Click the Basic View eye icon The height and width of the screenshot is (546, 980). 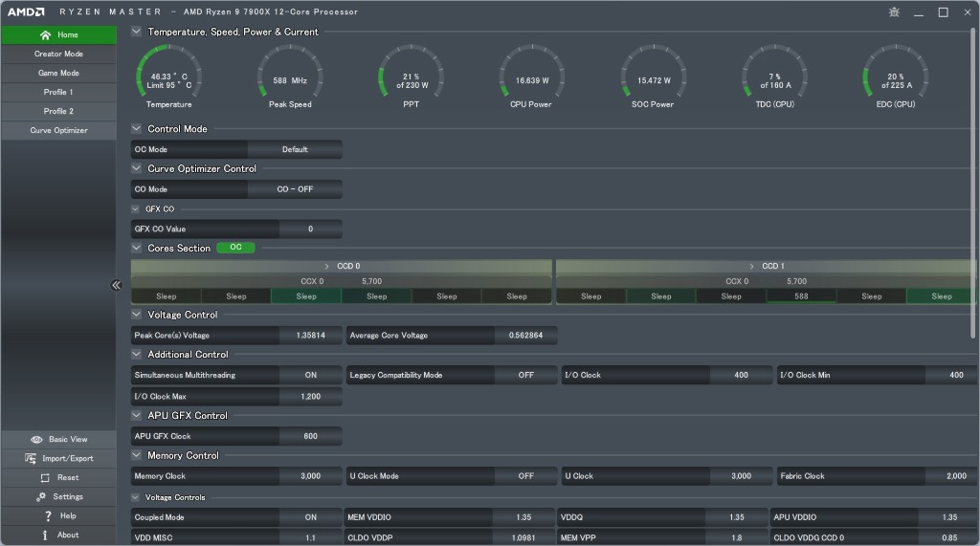point(36,440)
